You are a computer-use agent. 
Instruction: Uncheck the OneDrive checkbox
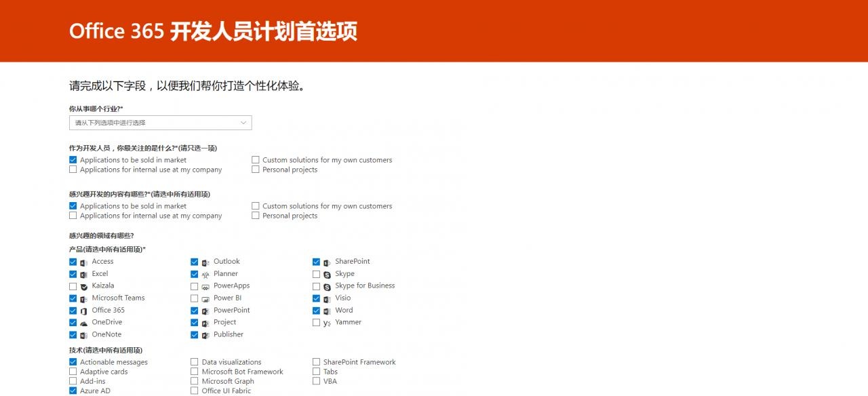73,323
